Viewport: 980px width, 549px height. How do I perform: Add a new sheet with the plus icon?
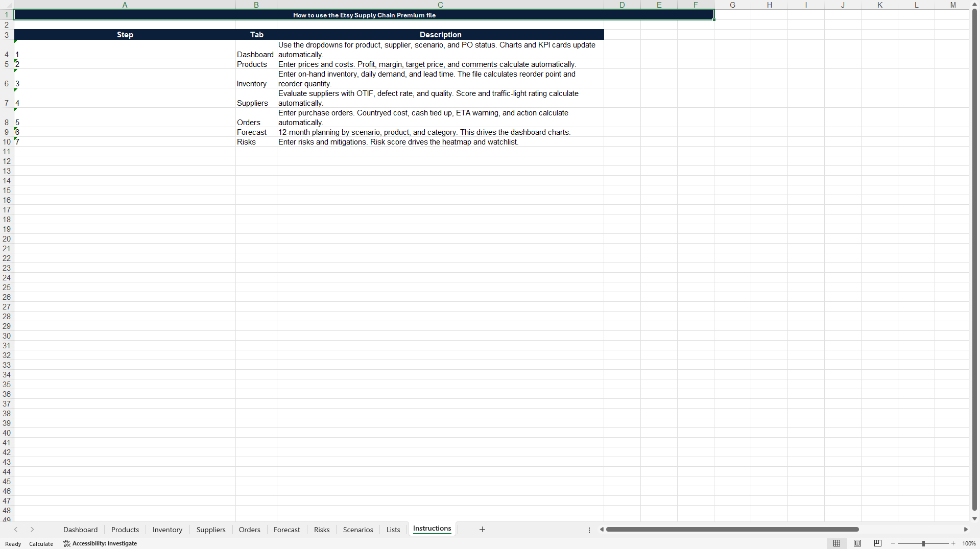(482, 530)
